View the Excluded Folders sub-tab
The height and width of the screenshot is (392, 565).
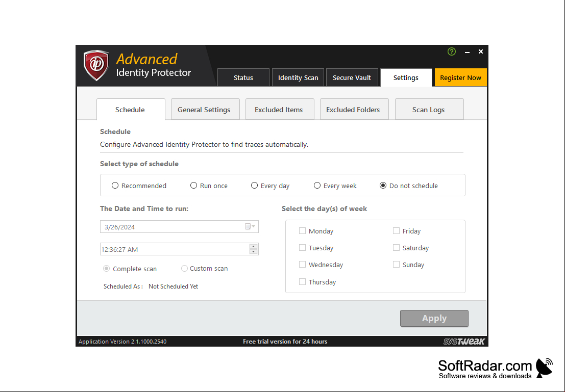pos(354,109)
